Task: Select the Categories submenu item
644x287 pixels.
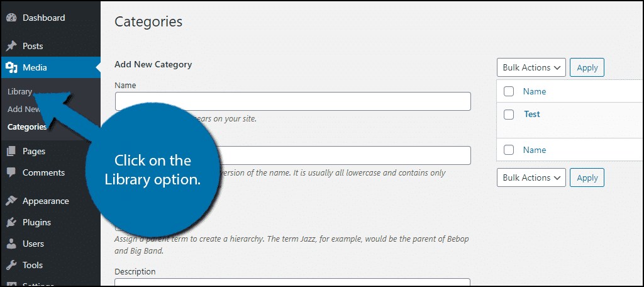Action: 27,127
